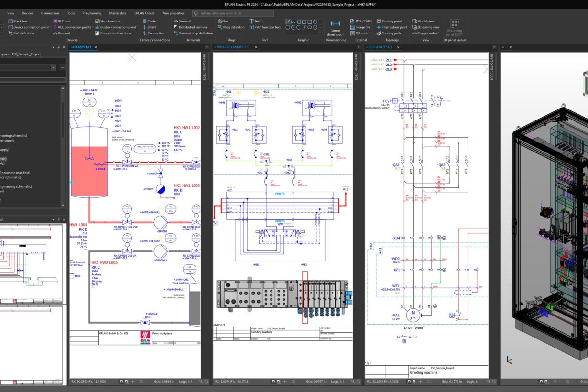Select the Line graphic tool
This screenshot has width=588, height=392.
coord(288,22)
